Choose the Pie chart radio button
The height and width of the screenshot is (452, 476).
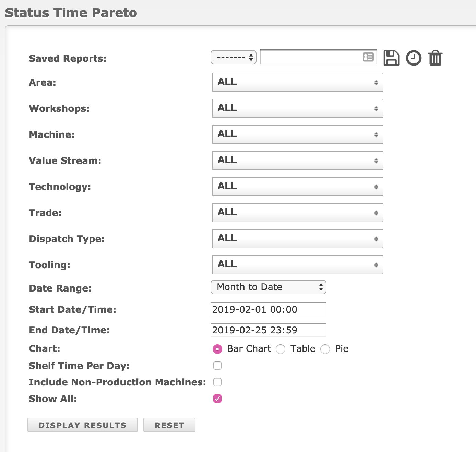325,349
